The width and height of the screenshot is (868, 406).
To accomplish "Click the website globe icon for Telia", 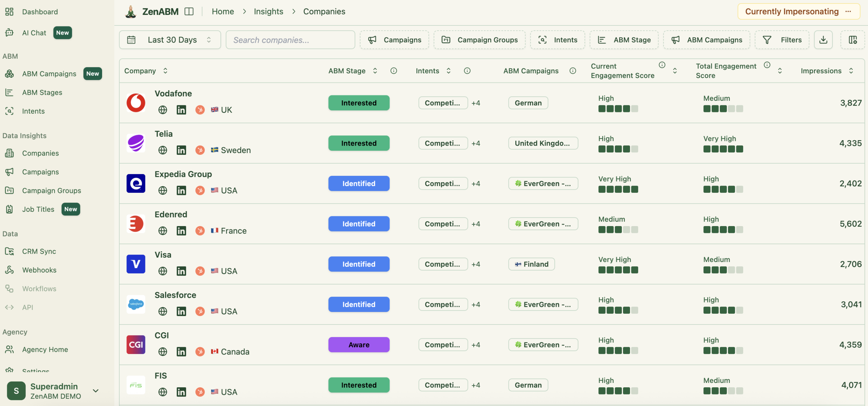I will coord(163,150).
